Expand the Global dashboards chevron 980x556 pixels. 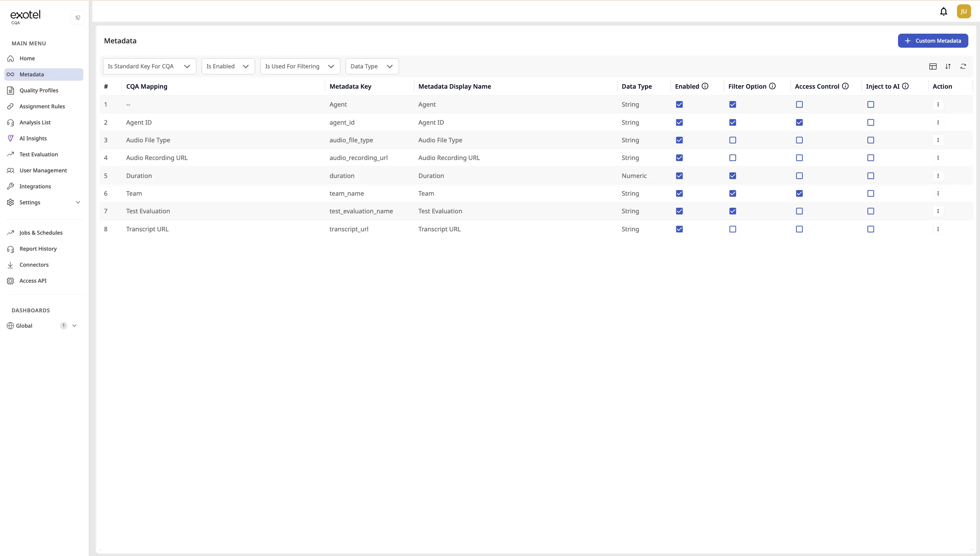74,326
